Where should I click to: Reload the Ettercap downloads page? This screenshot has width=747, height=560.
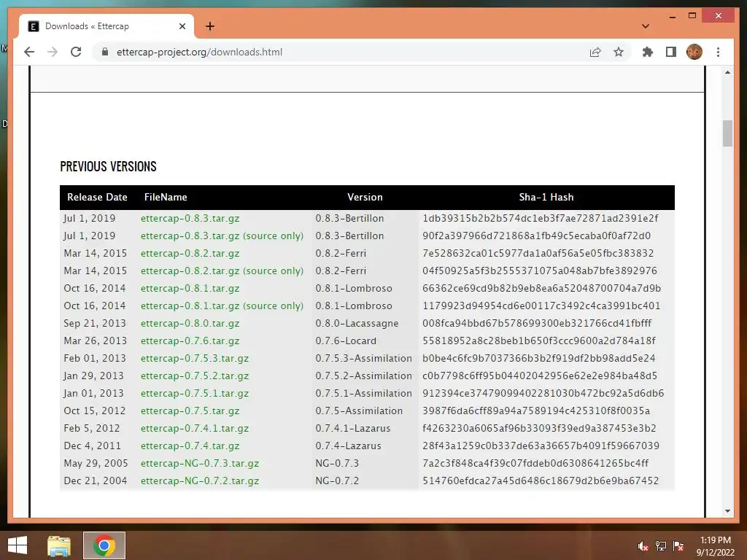click(x=76, y=52)
